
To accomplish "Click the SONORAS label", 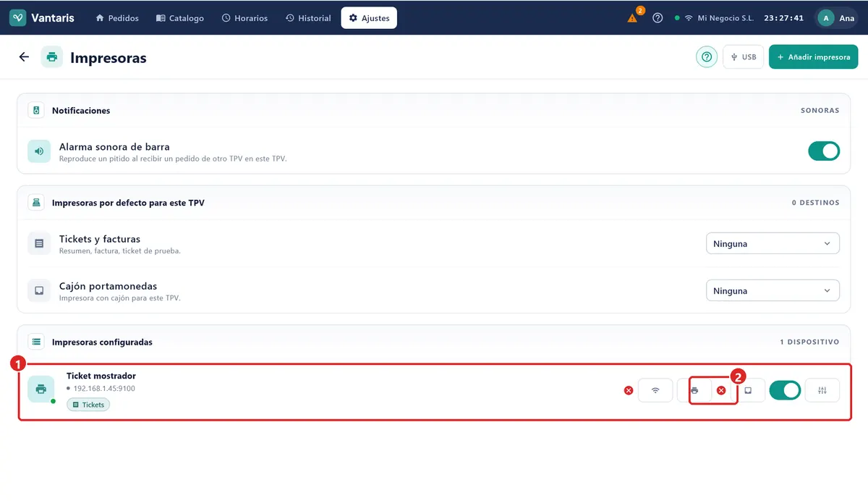I will [820, 111].
